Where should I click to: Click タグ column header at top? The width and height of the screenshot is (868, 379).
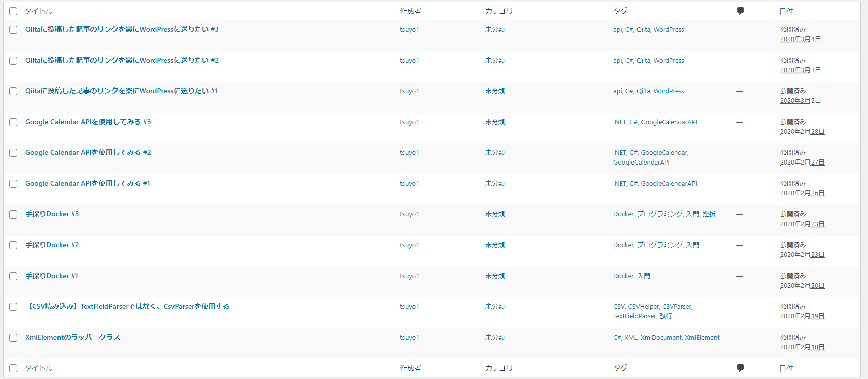(x=620, y=11)
